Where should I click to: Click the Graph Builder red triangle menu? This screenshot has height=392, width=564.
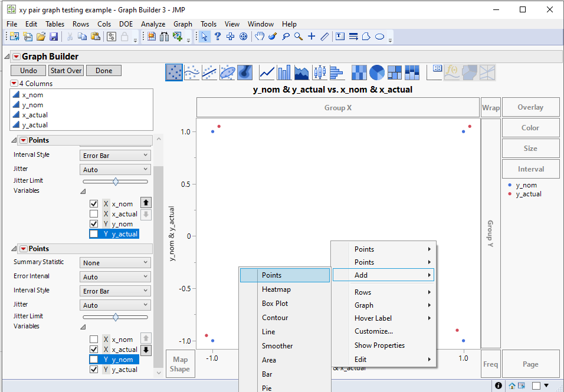tap(16, 57)
